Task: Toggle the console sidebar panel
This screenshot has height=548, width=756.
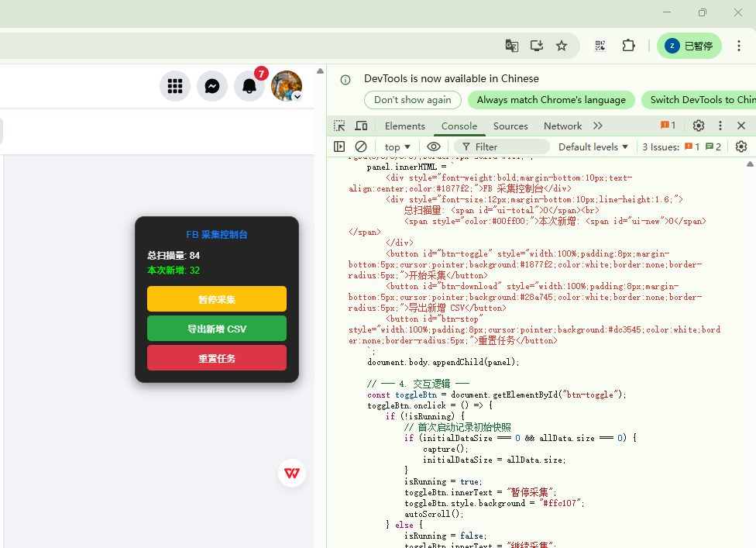Action: pos(339,146)
